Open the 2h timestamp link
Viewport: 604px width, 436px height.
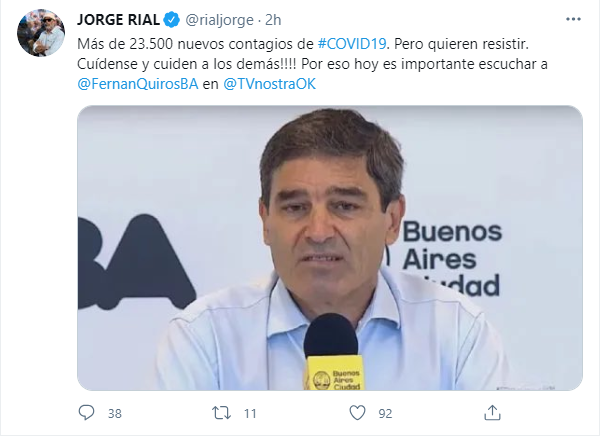click(273, 20)
